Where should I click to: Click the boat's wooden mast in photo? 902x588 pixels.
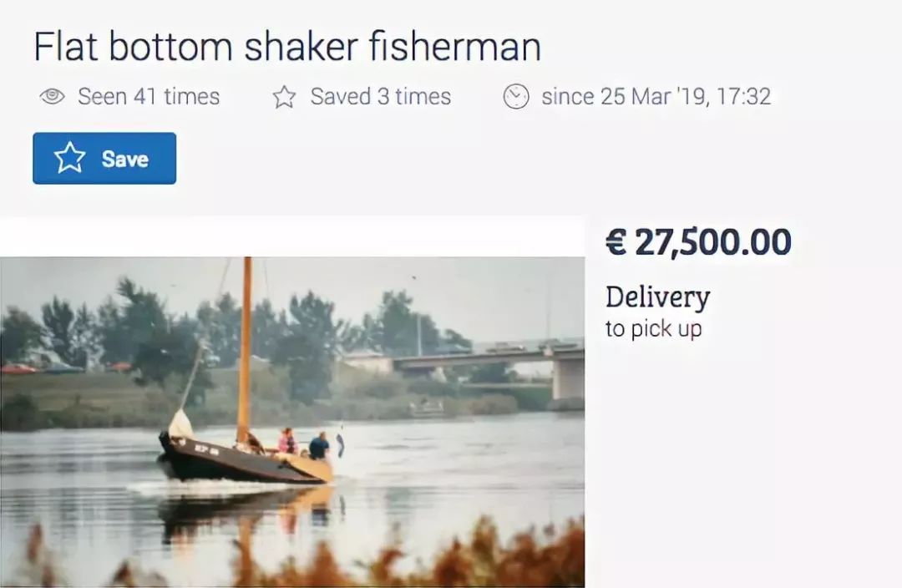[246, 350]
